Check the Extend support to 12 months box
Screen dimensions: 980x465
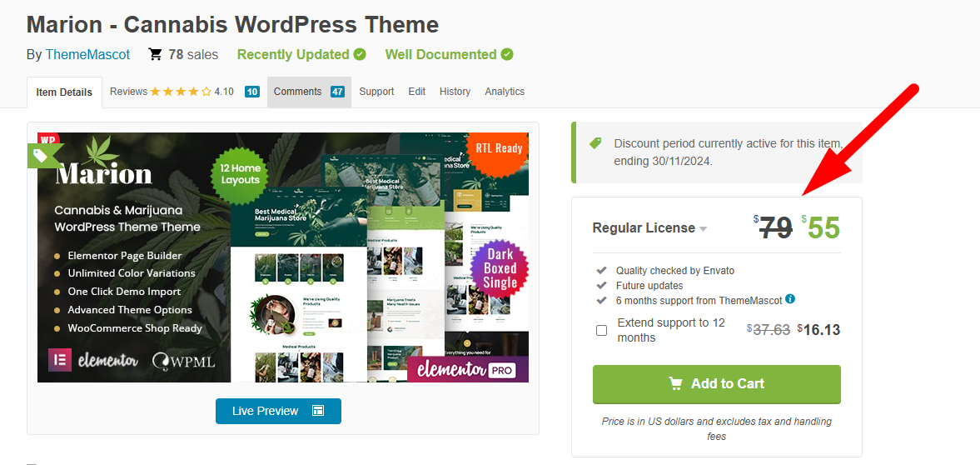click(x=601, y=331)
